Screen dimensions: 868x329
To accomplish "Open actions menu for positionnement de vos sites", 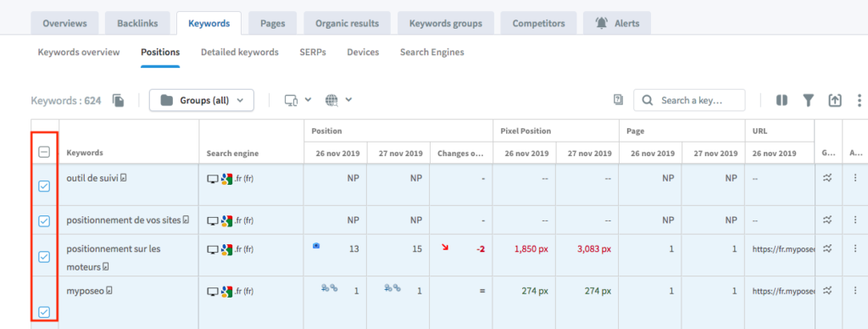I will pyautogui.click(x=855, y=220).
